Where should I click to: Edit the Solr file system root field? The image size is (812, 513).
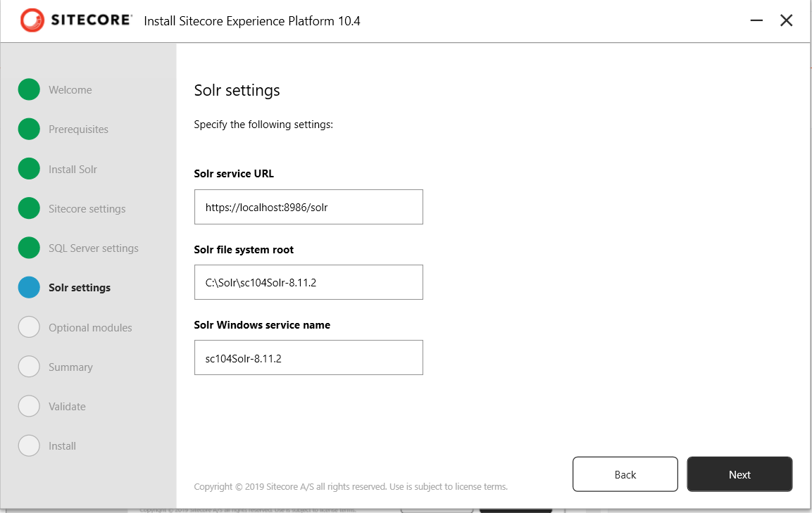[x=308, y=282]
